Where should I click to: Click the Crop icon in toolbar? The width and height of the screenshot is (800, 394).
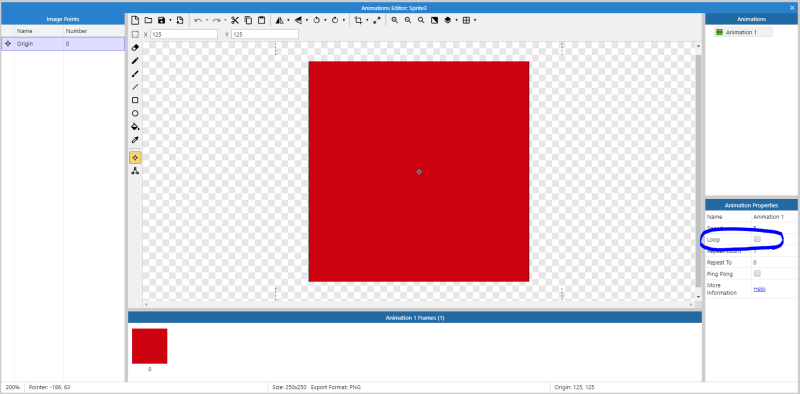coord(359,20)
